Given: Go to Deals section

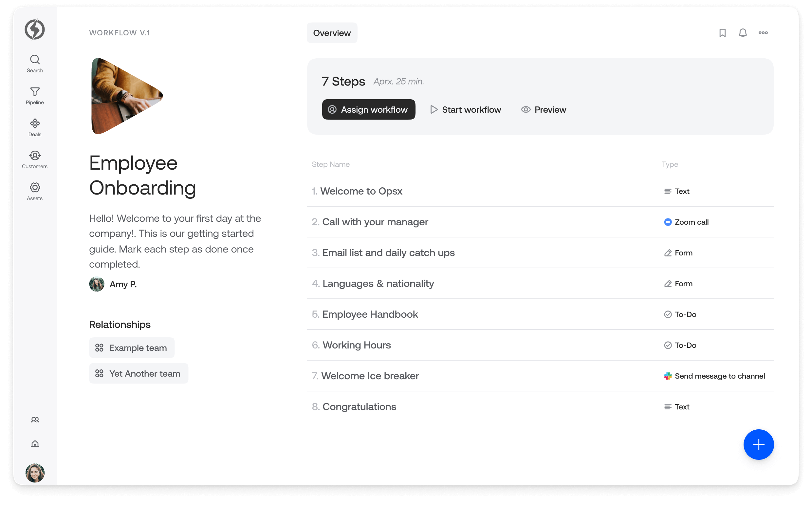Looking at the screenshot, I should (x=35, y=128).
